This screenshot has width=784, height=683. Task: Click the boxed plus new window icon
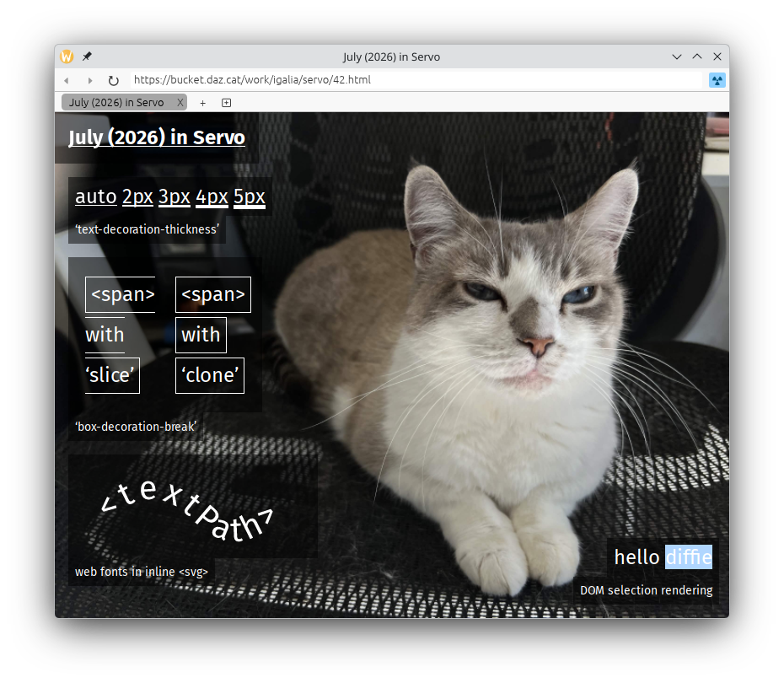[227, 103]
